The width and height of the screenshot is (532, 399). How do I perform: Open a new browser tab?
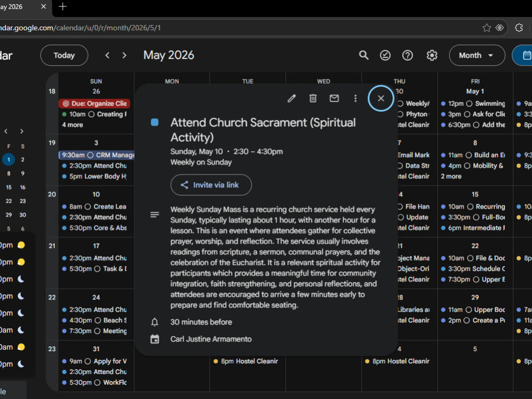63,6
